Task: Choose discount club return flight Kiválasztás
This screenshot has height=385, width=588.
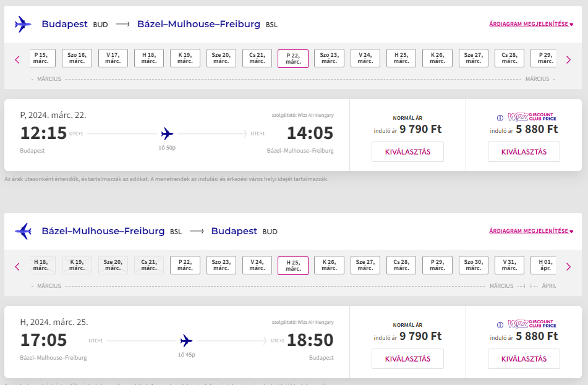Action: [x=524, y=359]
